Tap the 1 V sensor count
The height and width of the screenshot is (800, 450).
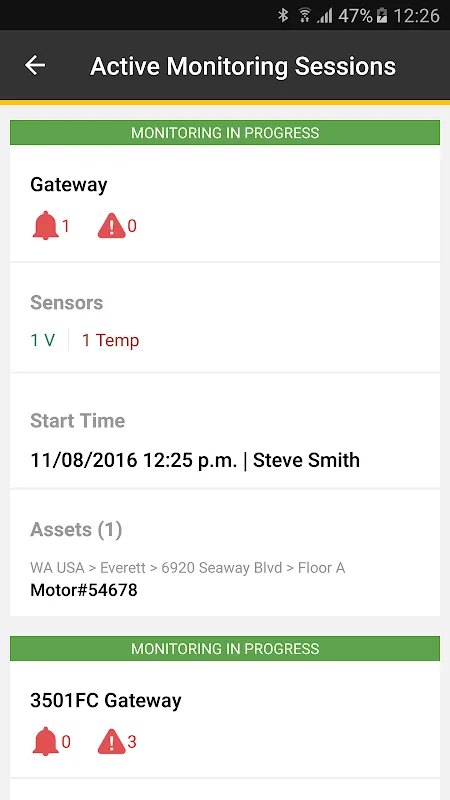point(42,340)
